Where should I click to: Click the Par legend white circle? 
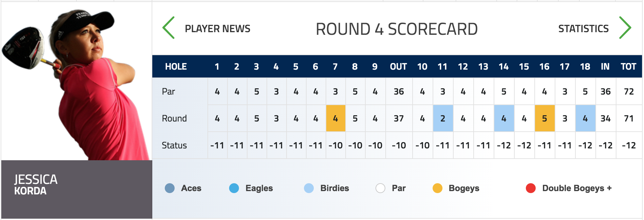pyautogui.click(x=380, y=188)
